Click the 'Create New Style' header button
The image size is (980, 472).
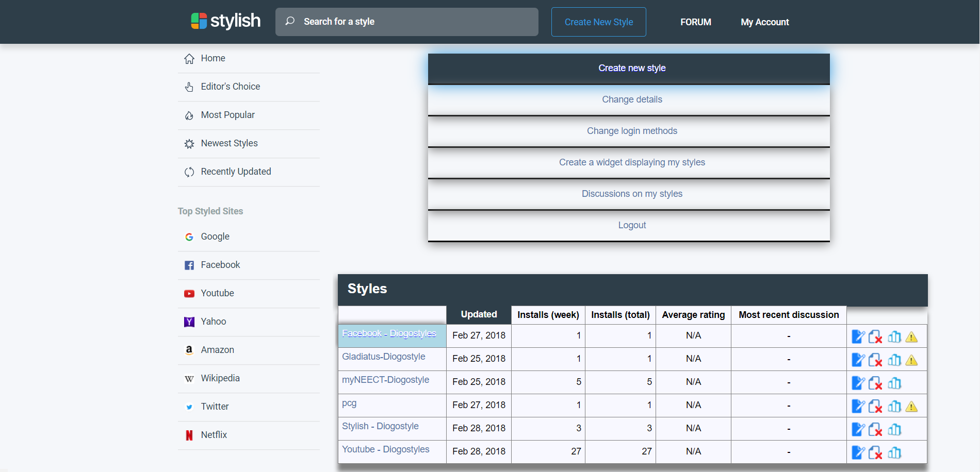(598, 22)
